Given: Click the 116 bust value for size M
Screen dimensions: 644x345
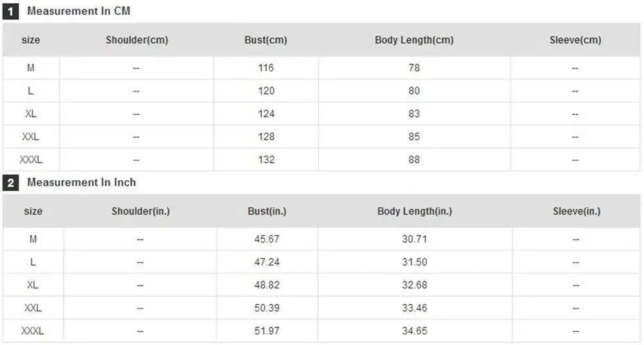Looking at the screenshot, I should click(266, 68).
